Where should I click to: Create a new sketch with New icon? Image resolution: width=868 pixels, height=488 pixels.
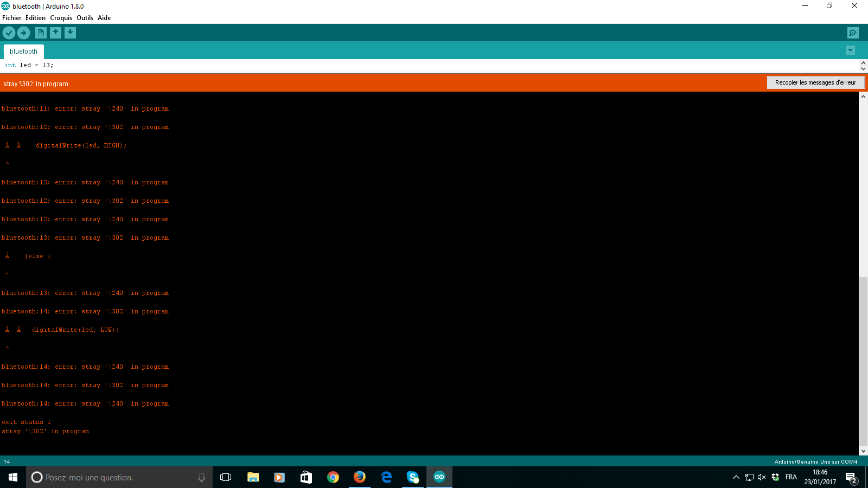tap(41, 33)
